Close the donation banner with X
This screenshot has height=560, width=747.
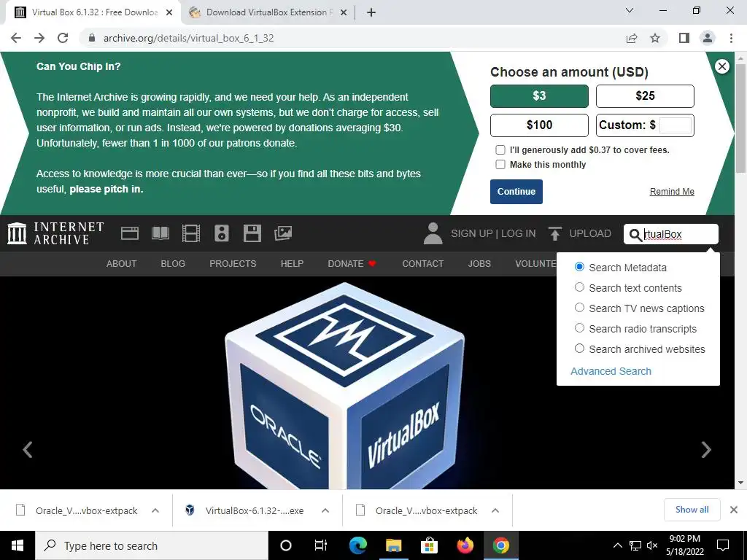click(x=721, y=66)
